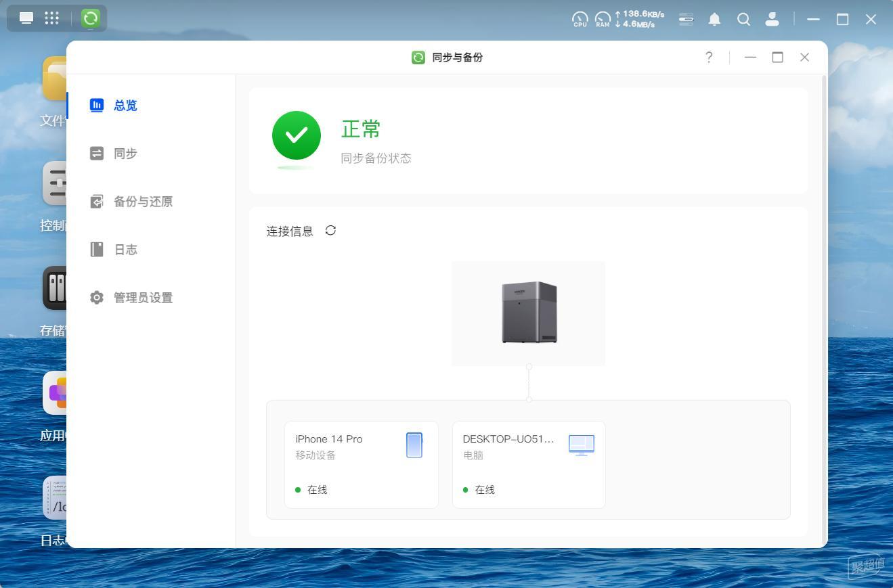Open the search magnifier in top bar
The width and height of the screenshot is (893, 588).
[x=743, y=19]
